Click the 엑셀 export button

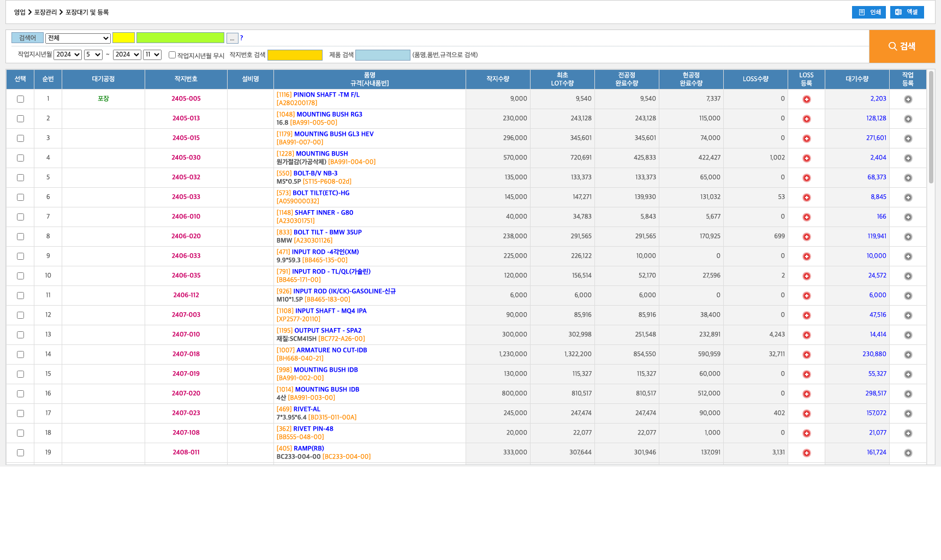pyautogui.click(x=907, y=12)
